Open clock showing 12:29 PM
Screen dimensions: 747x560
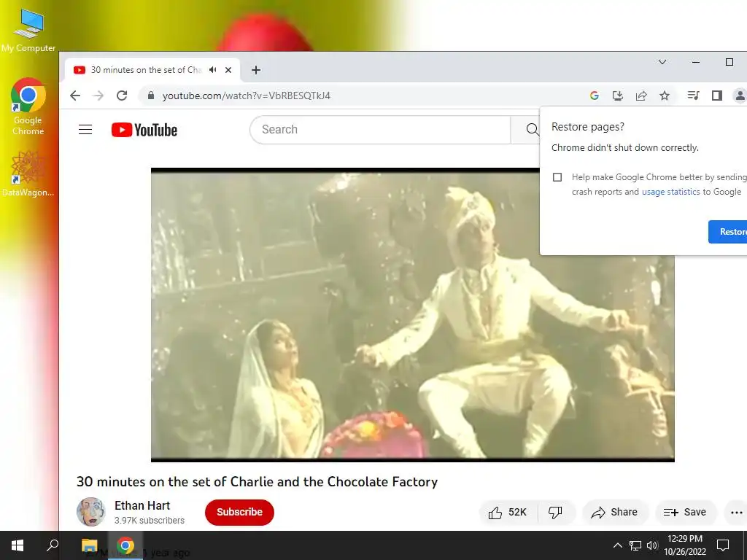pyautogui.click(x=684, y=545)
